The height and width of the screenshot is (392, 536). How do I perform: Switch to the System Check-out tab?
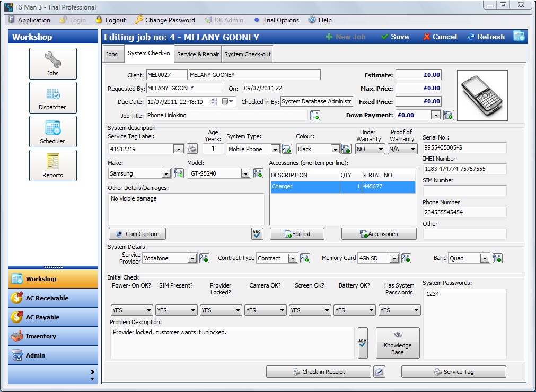(x=248, y=54)
